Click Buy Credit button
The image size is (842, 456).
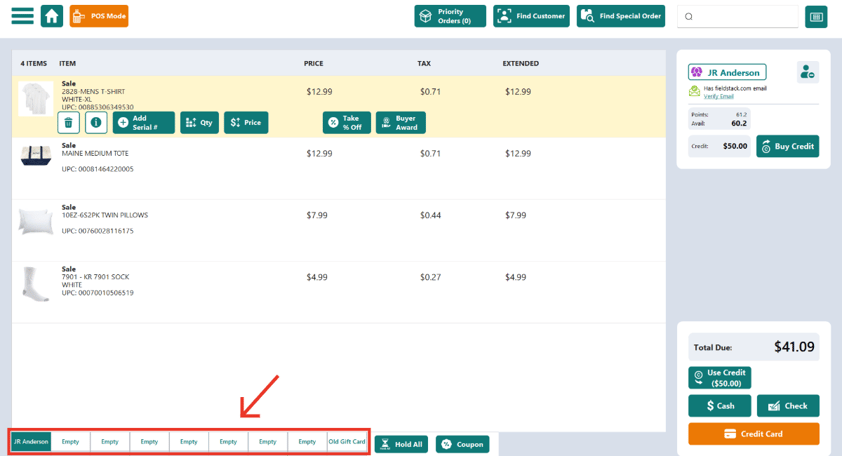coord(787,146)
